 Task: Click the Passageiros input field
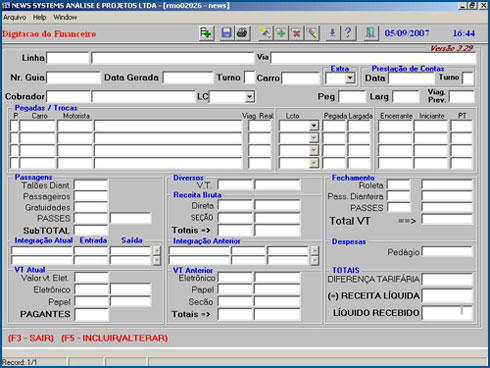[91, 196]
